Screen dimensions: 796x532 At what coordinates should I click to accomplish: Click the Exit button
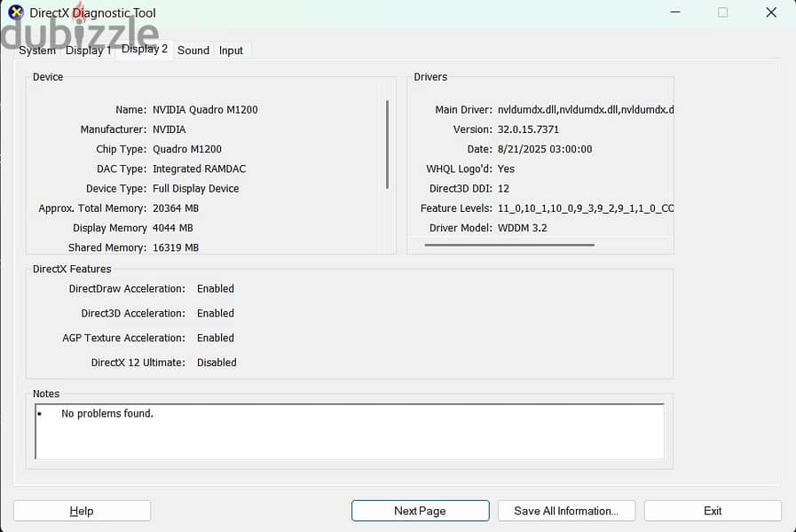pos(713,511)
